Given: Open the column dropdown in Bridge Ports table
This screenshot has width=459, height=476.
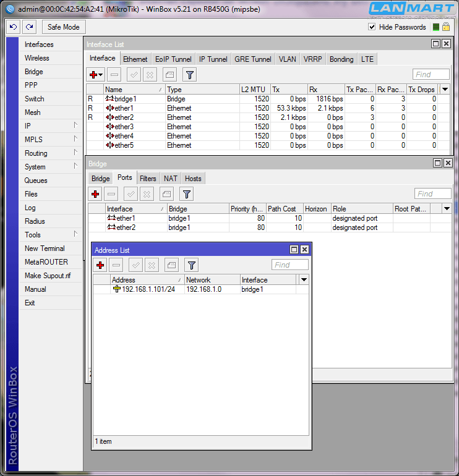Looking at the screenshot, I should 447,208.
